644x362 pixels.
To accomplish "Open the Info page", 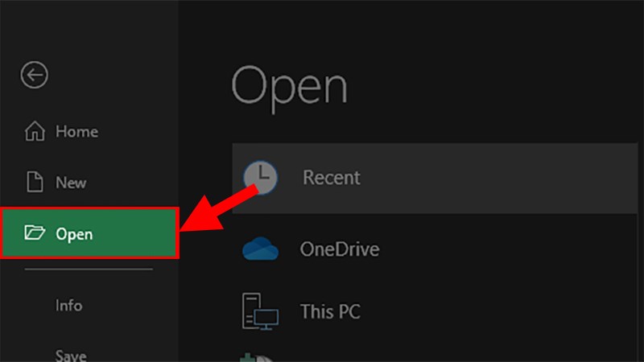I will click(69, 306).
